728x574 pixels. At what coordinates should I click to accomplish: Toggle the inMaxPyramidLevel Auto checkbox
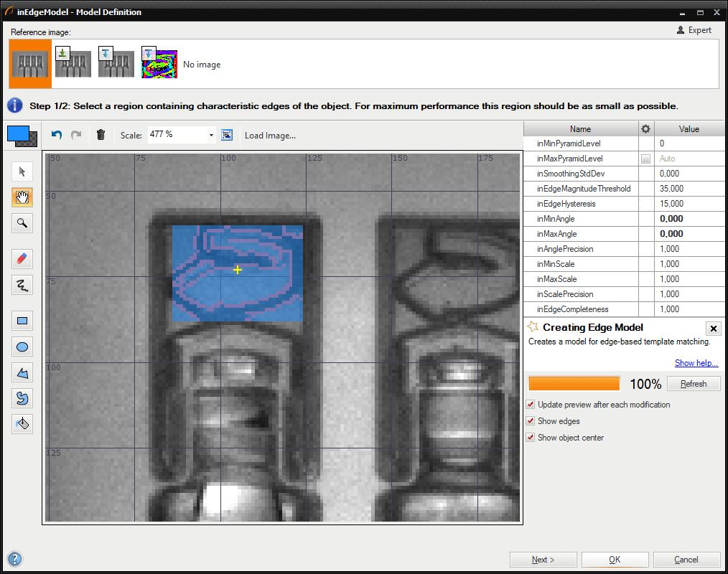click(x=645, y=159)
